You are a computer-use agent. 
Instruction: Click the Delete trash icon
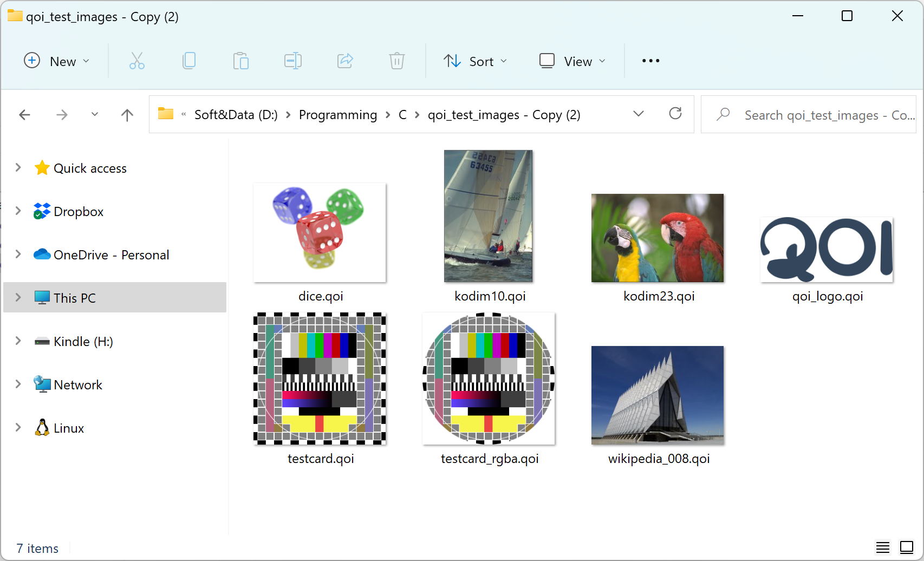[397, 61]
